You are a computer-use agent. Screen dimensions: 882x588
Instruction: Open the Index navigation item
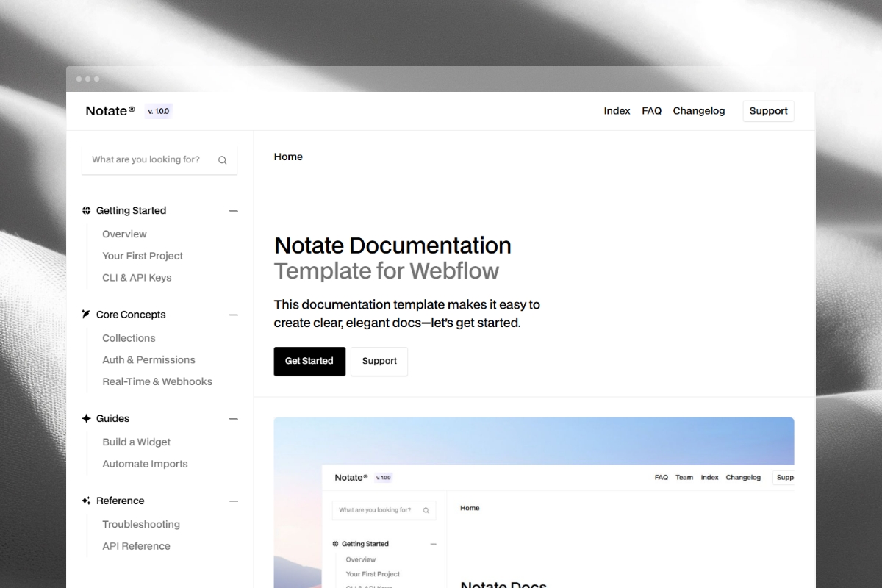tap(617, 110)
